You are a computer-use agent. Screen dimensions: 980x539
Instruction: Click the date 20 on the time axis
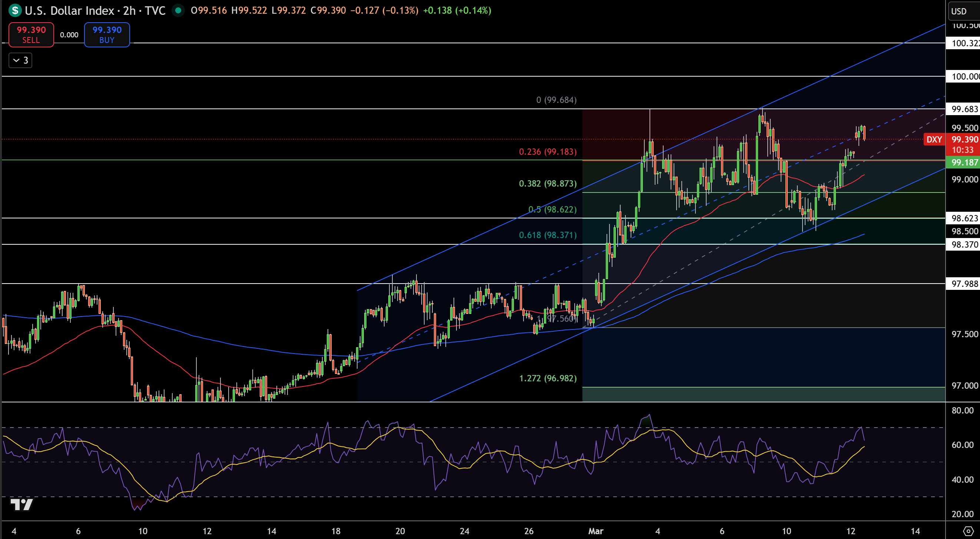coord(400,531)
